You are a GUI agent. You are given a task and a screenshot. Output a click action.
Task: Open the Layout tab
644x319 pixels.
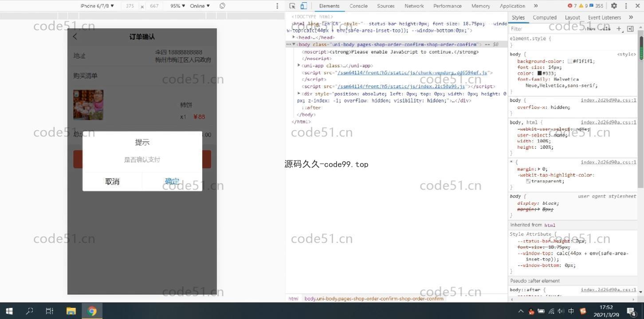573,17
